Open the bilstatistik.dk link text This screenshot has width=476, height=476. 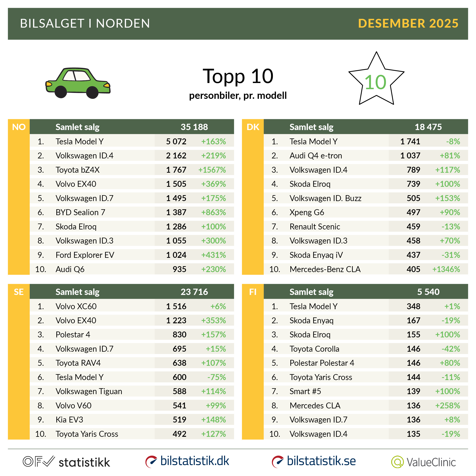coord(195,461)
